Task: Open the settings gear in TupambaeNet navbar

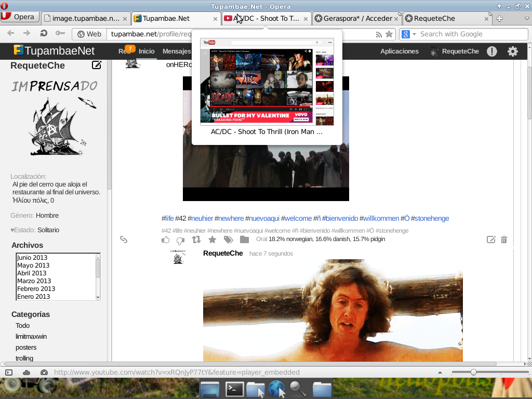Action: [513, 51]
